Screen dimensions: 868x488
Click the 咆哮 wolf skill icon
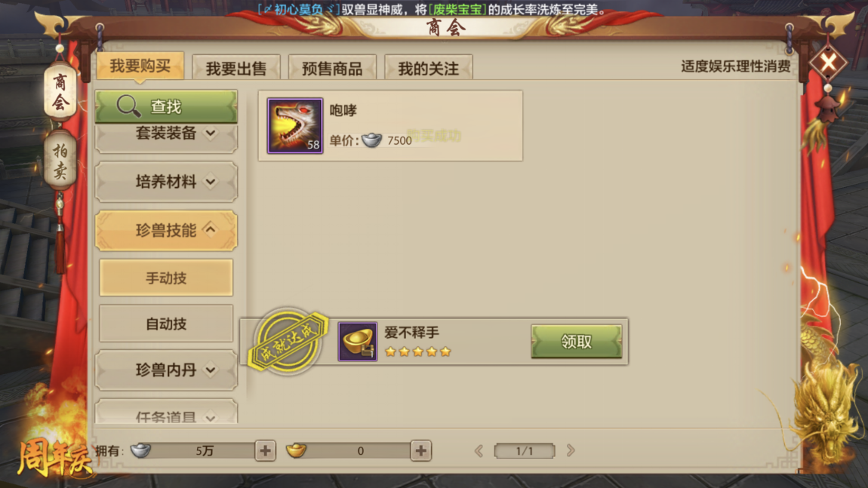[294, 126]
